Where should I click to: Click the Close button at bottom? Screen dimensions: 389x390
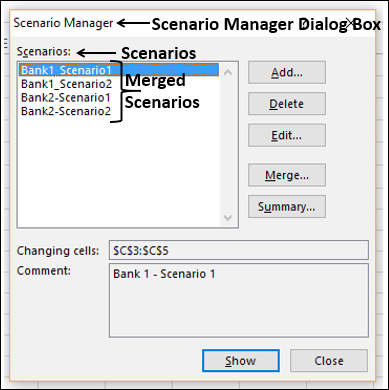[329, 361]
